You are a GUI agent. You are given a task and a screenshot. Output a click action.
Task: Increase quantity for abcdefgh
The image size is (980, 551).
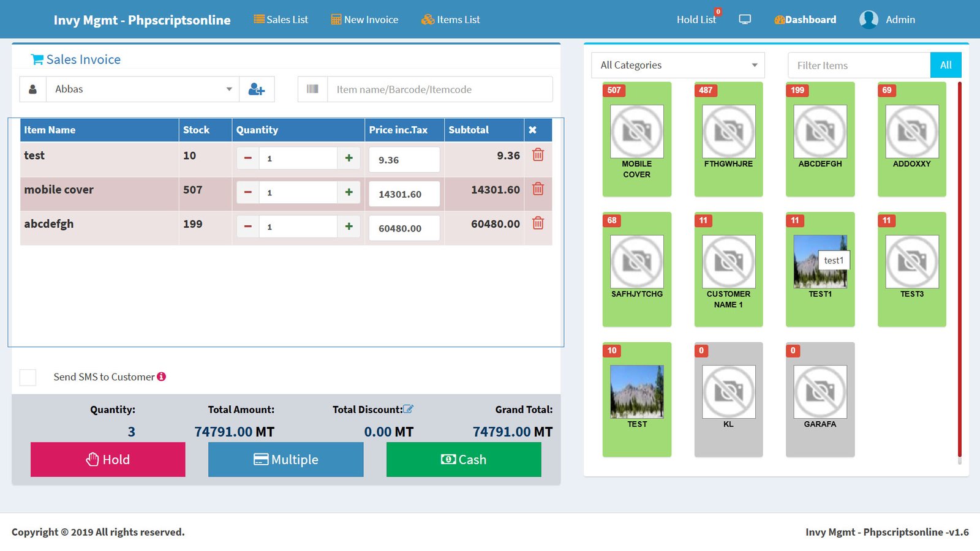click(349, 227)
